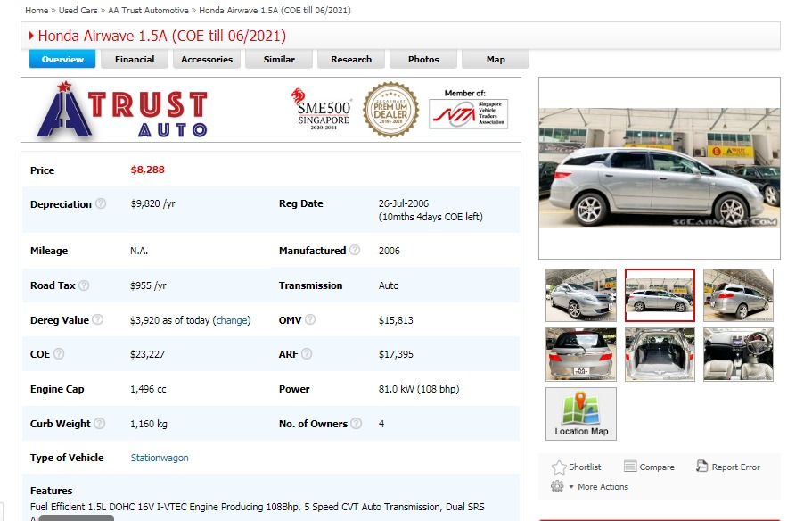The height and width of the screenshot is (521, 812).
Task: Click the ARF help icon
Action: (x=307, y=354)
